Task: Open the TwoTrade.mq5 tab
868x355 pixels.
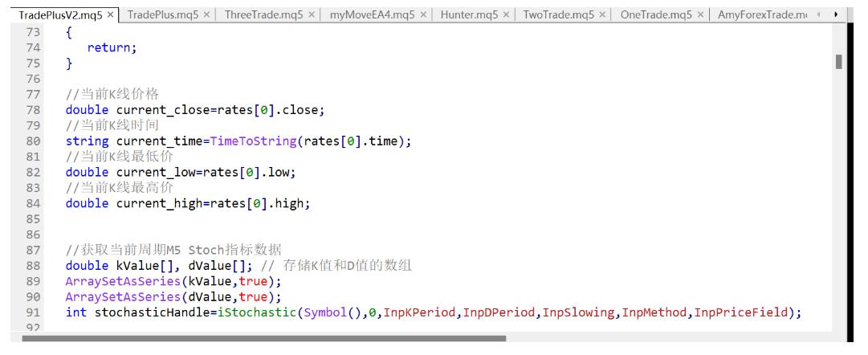Action: 556,15
